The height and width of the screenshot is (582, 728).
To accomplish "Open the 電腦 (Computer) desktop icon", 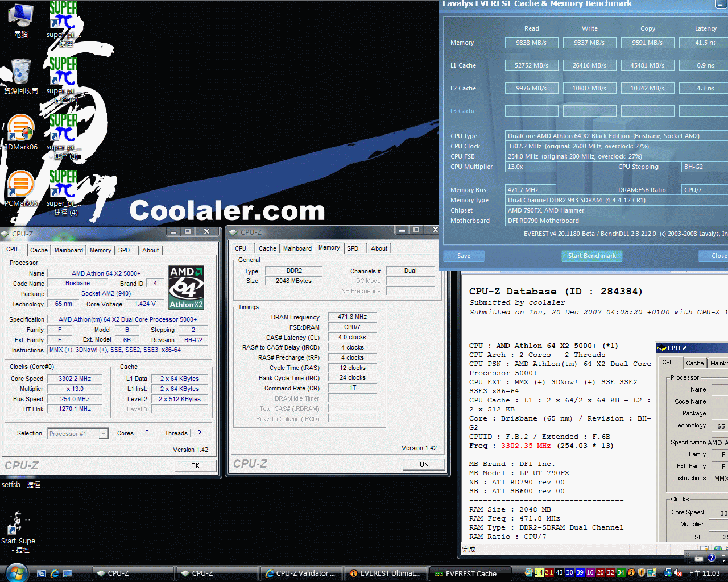I will click(21, 20).
